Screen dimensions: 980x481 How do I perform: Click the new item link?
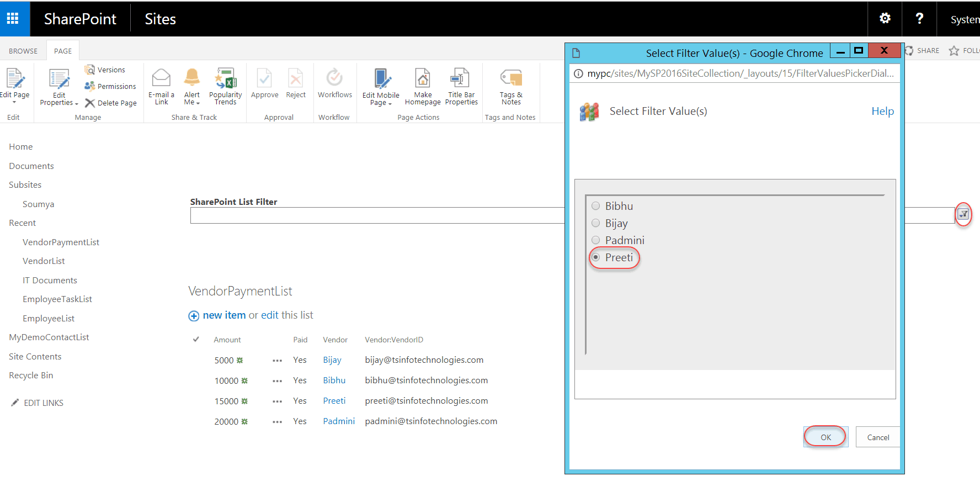pos(224,315)
